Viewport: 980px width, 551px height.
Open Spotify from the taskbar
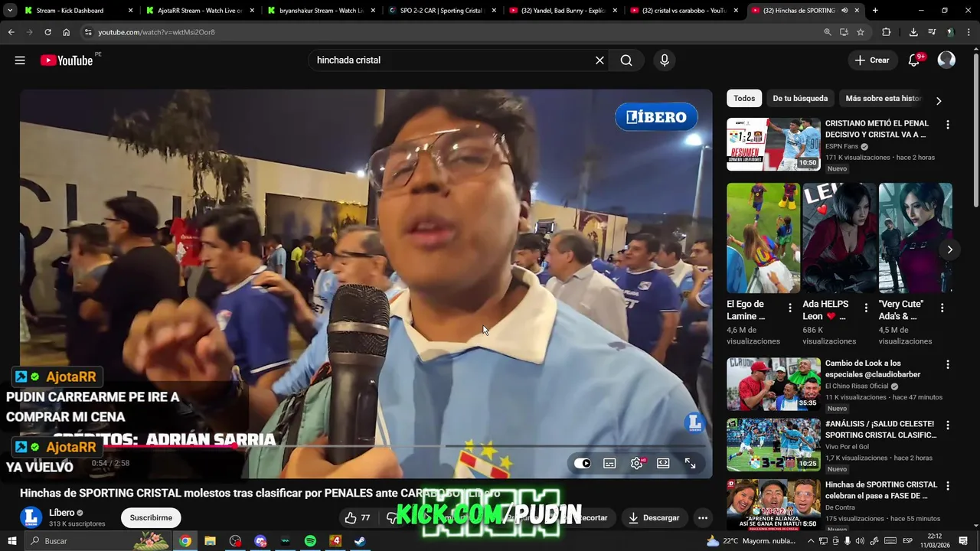click(x=310, y=541)
